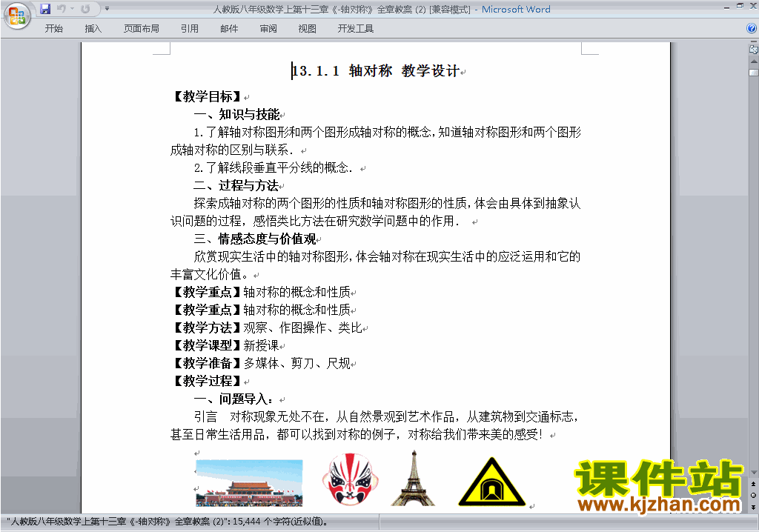Click the word '引言' in the paragraph
The height and width of the screenshot is (532, 759).
(x=206, y=417)
